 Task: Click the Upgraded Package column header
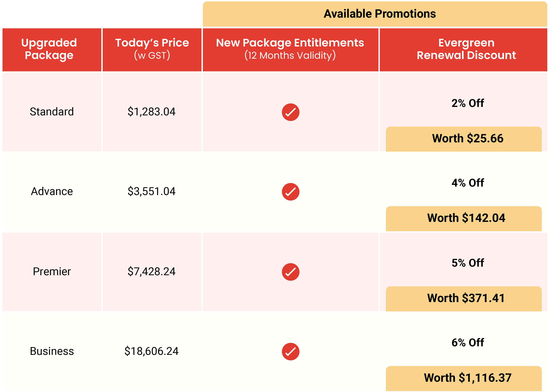[x=52, y=50]
